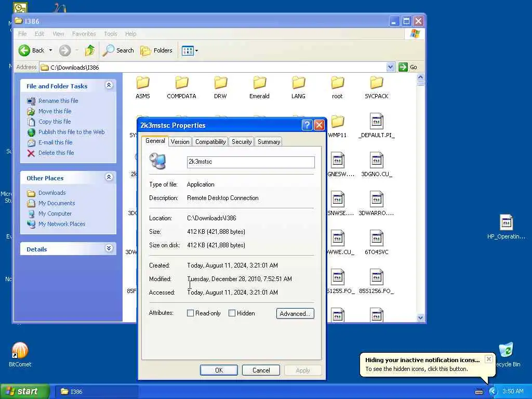Viewport: 532px width, 399px height.
Task: Click Rename this file link
Action: click(x=58, y=101)
